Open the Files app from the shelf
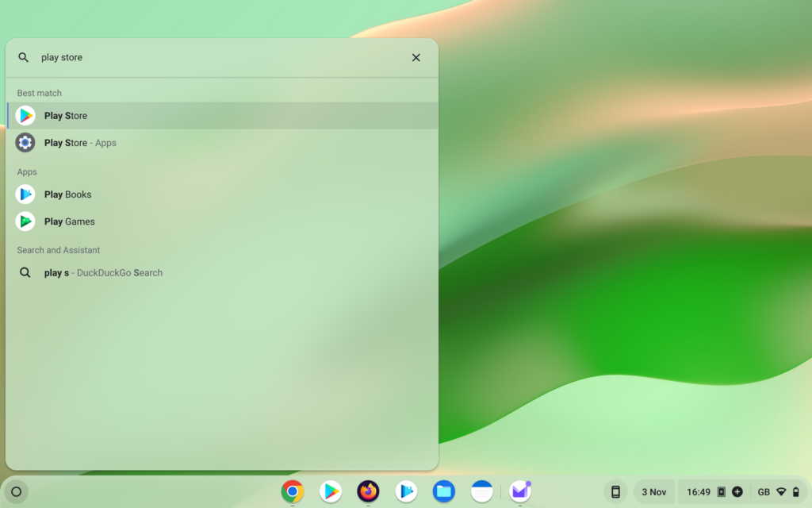Viewport: 812px width, 508px height. coord(444,491)
